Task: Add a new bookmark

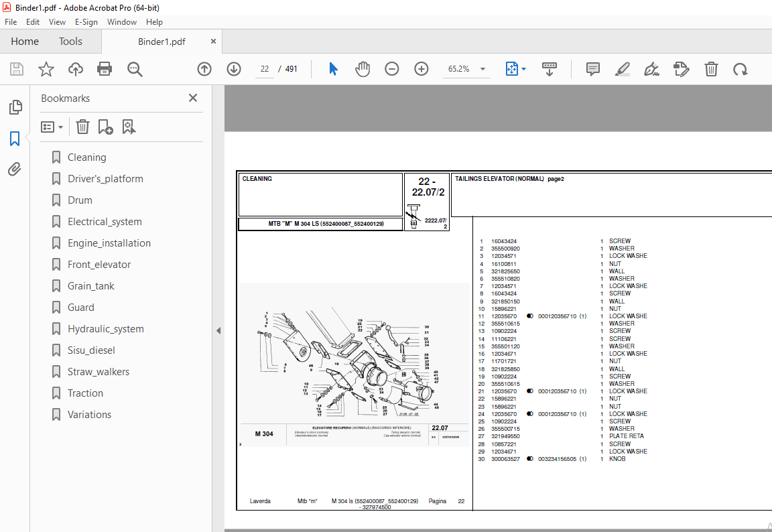Action: tap(105, 127)
